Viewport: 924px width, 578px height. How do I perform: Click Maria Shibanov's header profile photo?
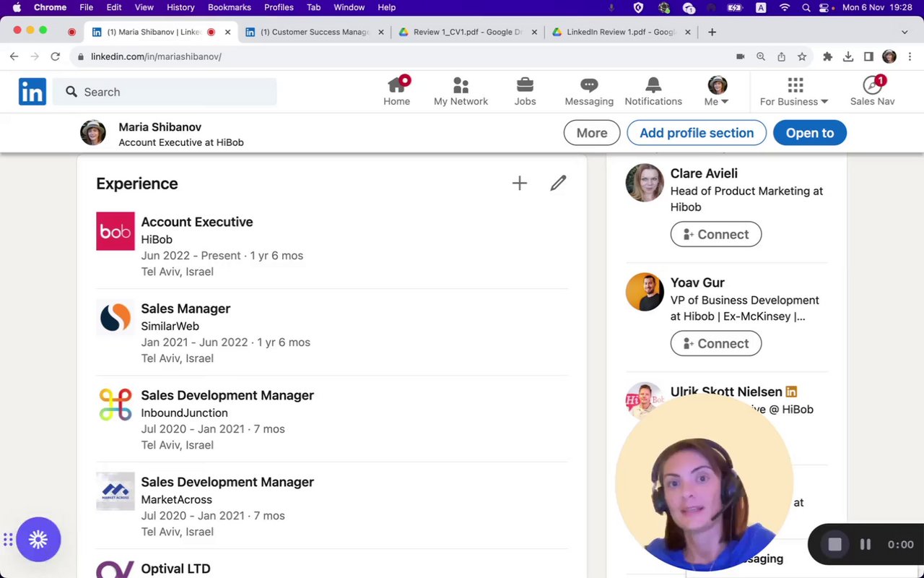[x=93, y=133]
